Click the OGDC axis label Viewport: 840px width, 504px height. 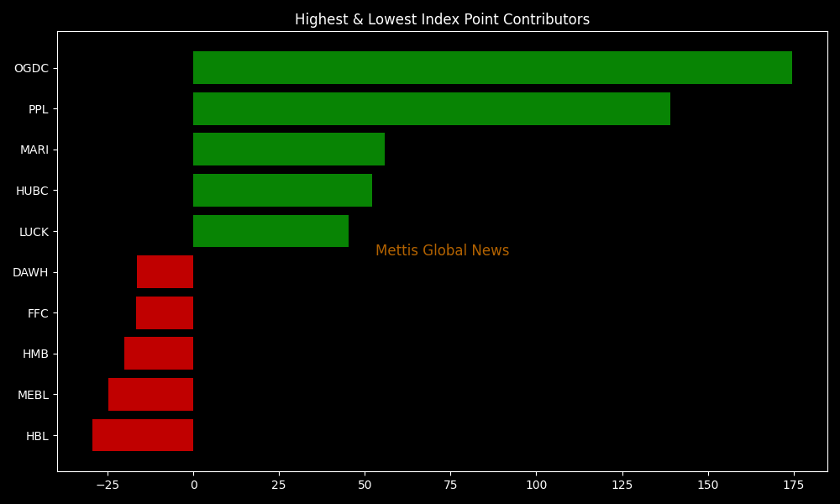click(x=31, y=69)
